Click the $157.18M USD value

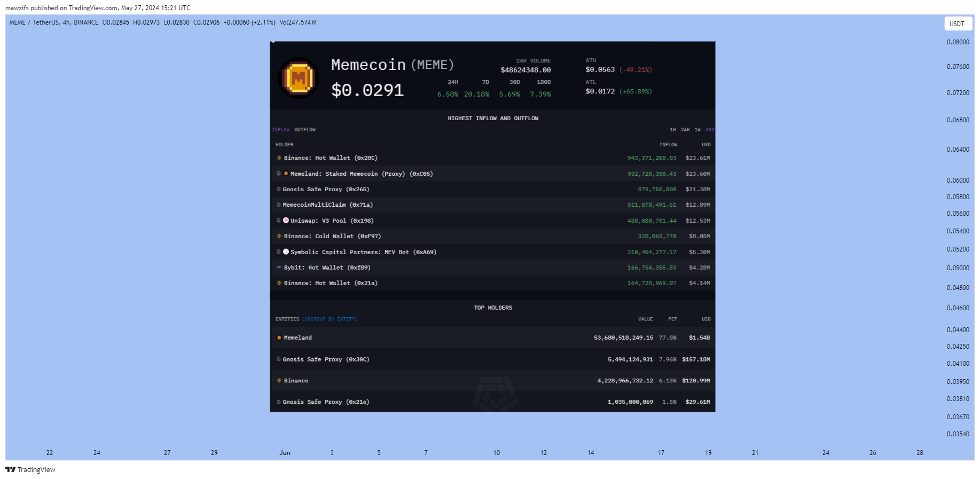(696, 359)
